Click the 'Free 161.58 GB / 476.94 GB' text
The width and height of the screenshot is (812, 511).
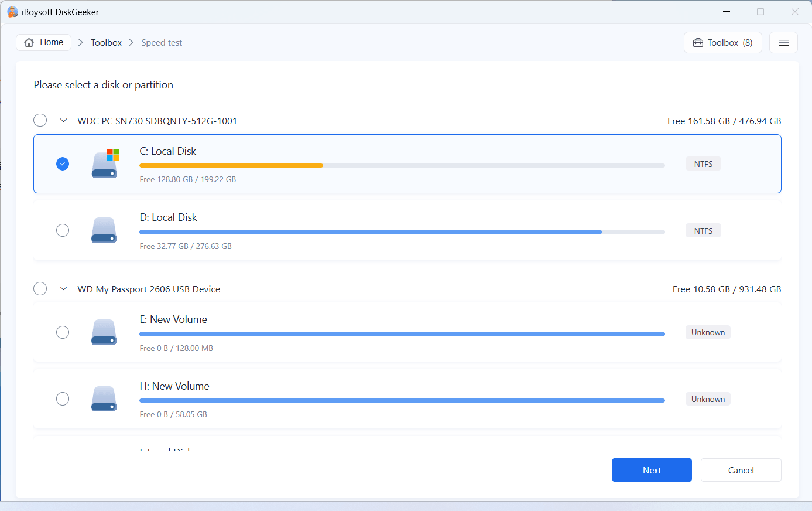coord(724,121)
